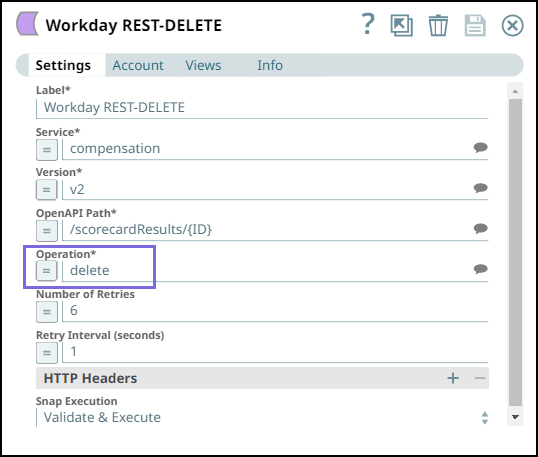Switch to the Account tab

(138, 65)
